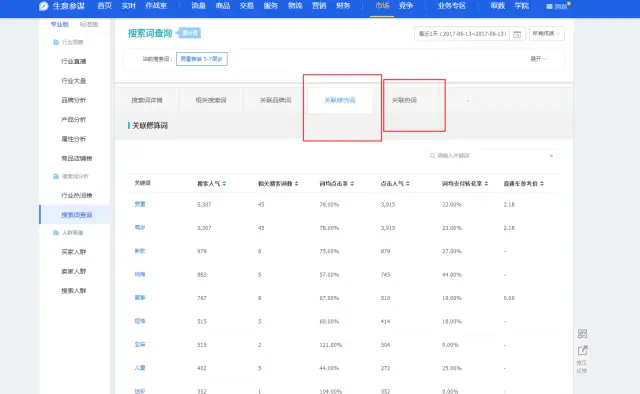Switch to 专业版 version tab
640x394 pixels.
(60, 24)
